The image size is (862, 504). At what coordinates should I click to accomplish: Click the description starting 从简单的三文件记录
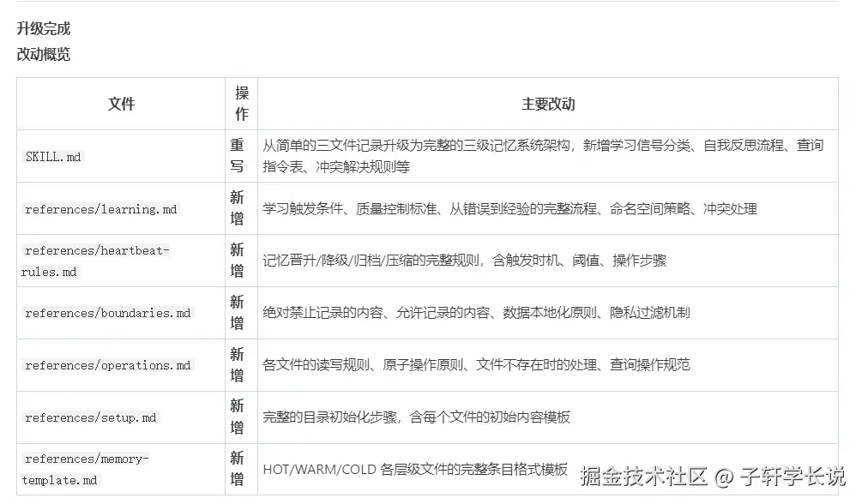(x=543, y=156)
